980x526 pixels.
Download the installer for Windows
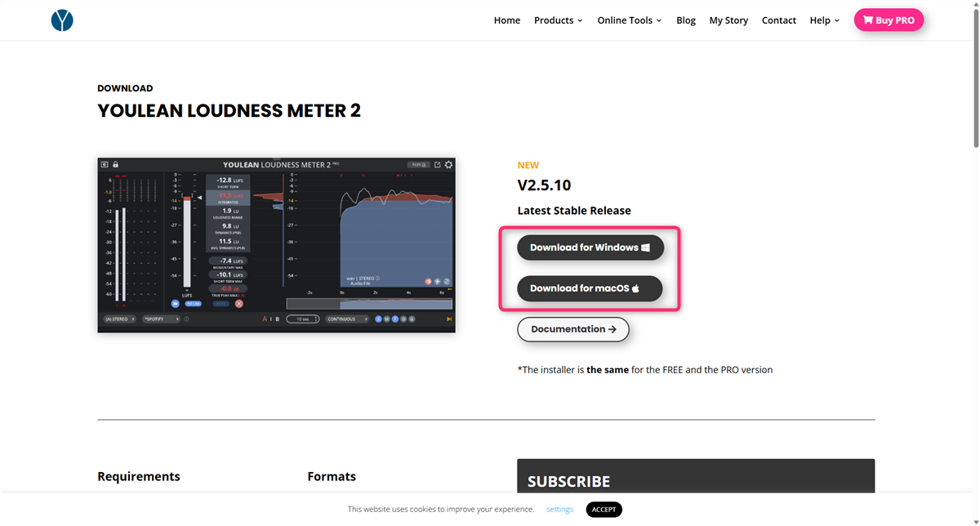coord(590,247)
